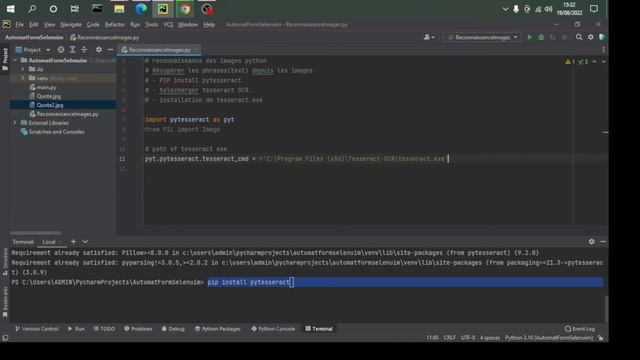Toggle the Terminal tool window button
Viewport: 640px width, 360px height.
click(319, 329)
